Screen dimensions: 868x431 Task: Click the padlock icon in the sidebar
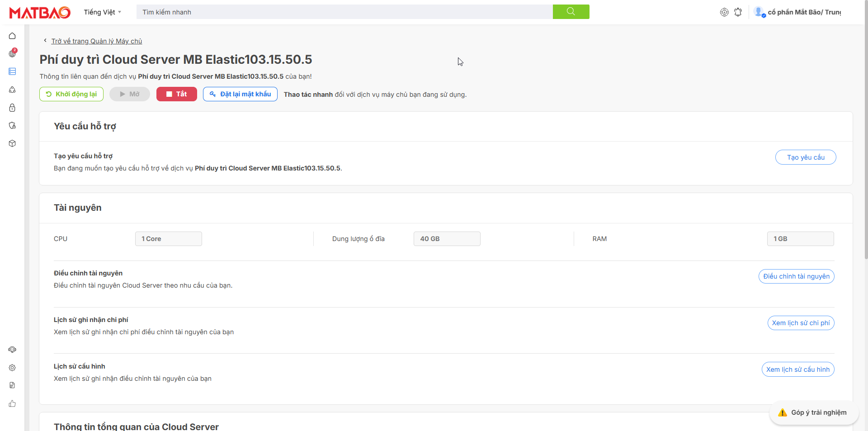tap(12, 108)
